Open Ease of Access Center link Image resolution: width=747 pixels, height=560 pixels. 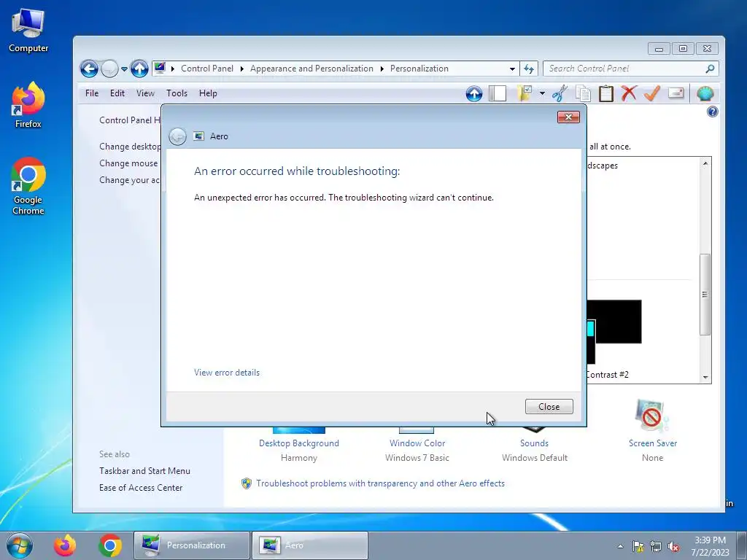[x=141, y=488]
